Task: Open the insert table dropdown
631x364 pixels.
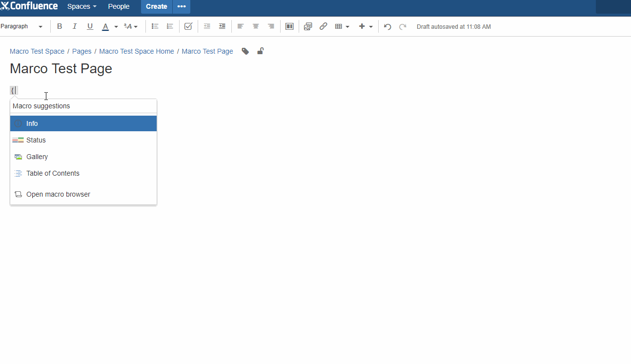Action: click(x=342, y=26)
